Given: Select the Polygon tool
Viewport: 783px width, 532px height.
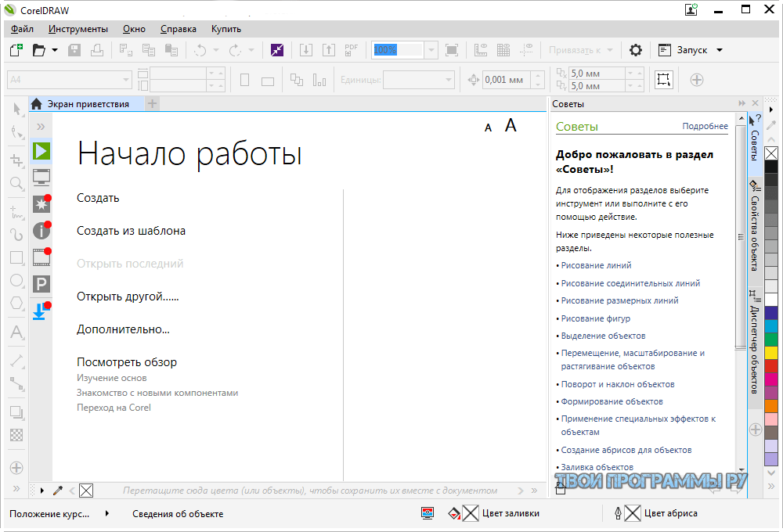Looking at the screenshot, I should tap(17, 303).
